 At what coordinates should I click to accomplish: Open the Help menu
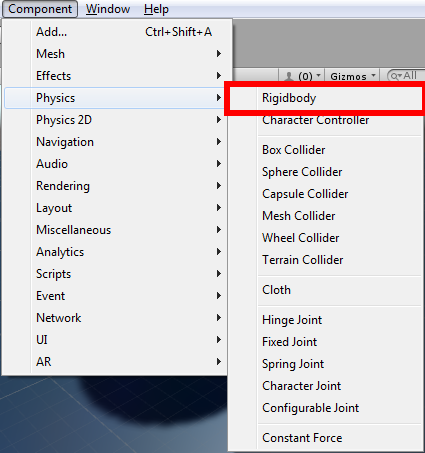156,9
